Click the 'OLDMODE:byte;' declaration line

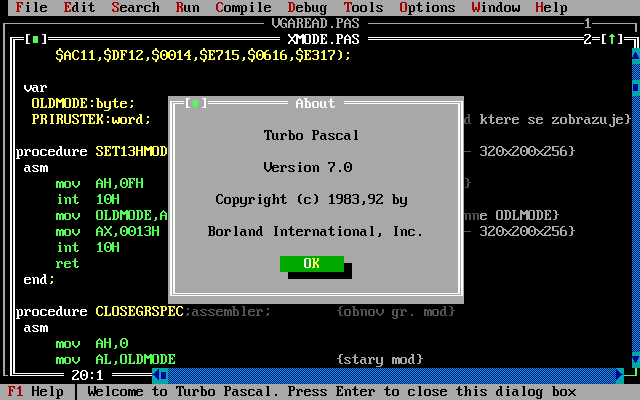click(x=83, y=103)
